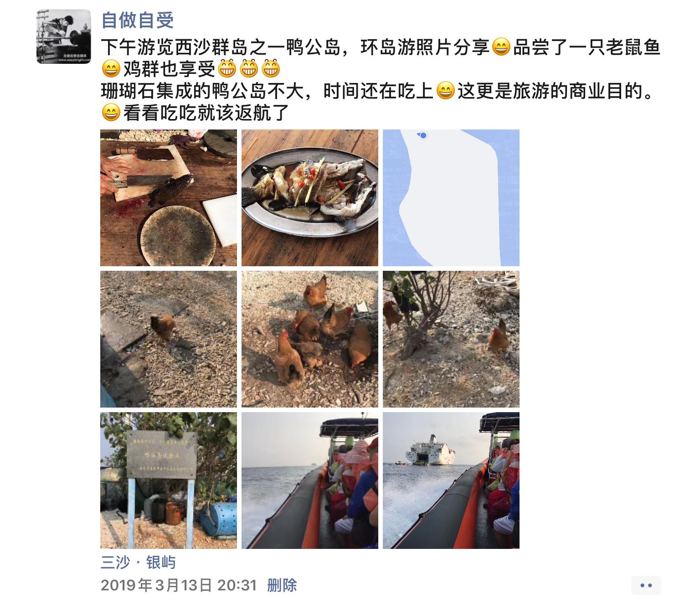The width and height of the screenshot is (700, 610).
Task: Open the chickens beside small tree photo
Action: click(x=451, y=339)
